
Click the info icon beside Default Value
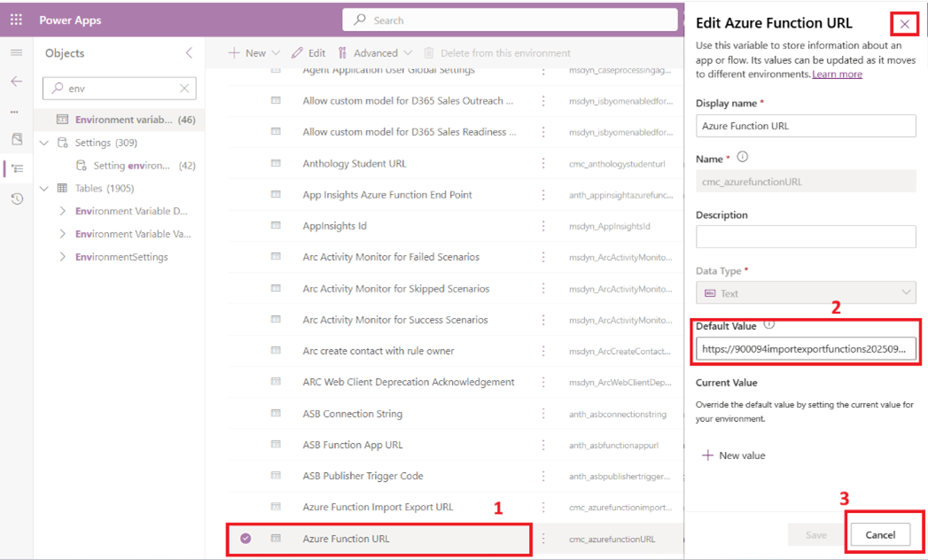768,325
